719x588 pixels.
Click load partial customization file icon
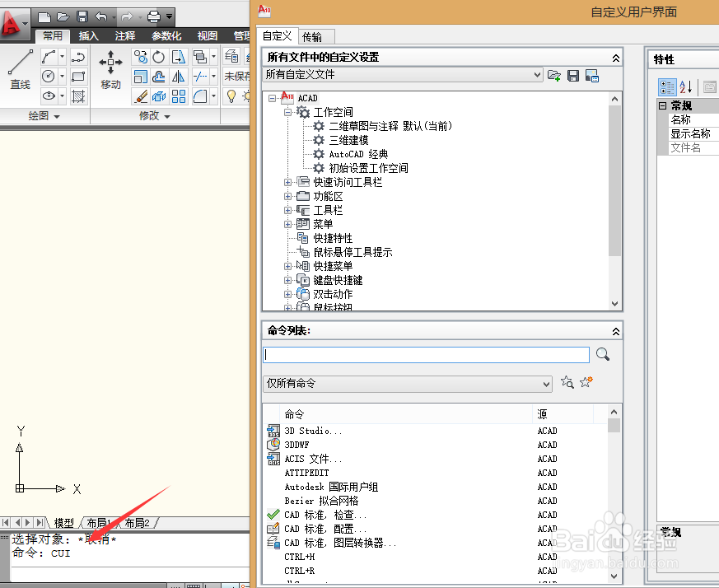[554, 76]
